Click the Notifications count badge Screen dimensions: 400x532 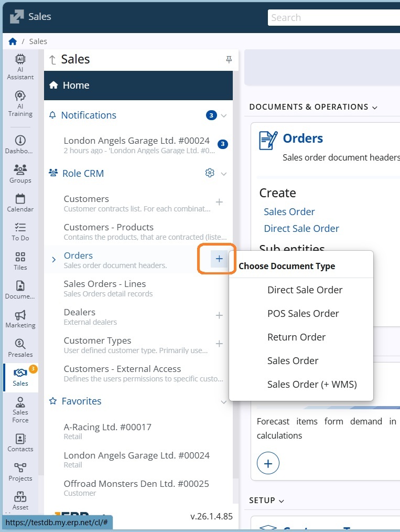211,115
